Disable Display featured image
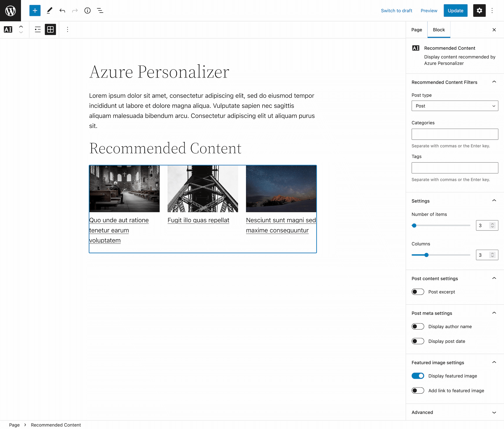Viewport: 504px width, 429px height. tap(418, 376)
